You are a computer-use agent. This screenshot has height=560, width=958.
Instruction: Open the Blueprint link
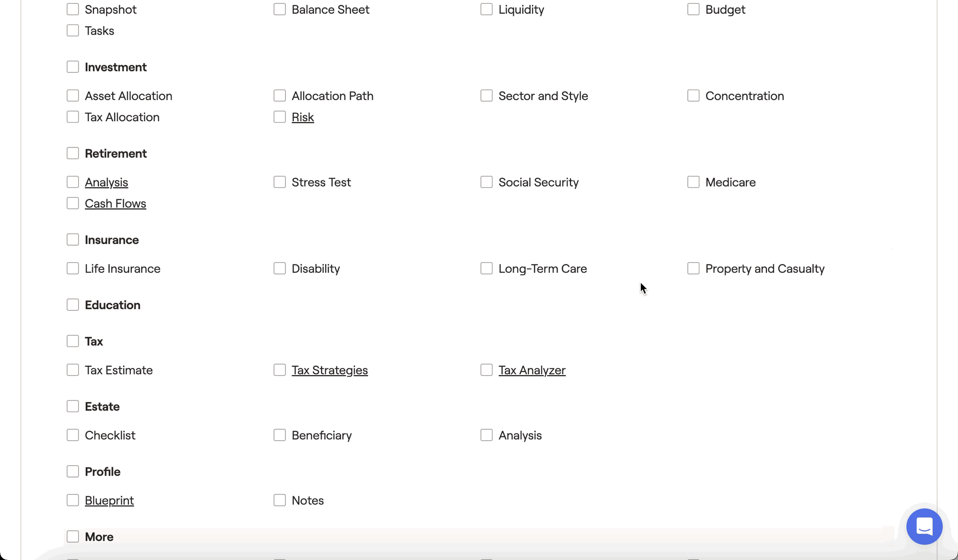(x=109, y=500)
